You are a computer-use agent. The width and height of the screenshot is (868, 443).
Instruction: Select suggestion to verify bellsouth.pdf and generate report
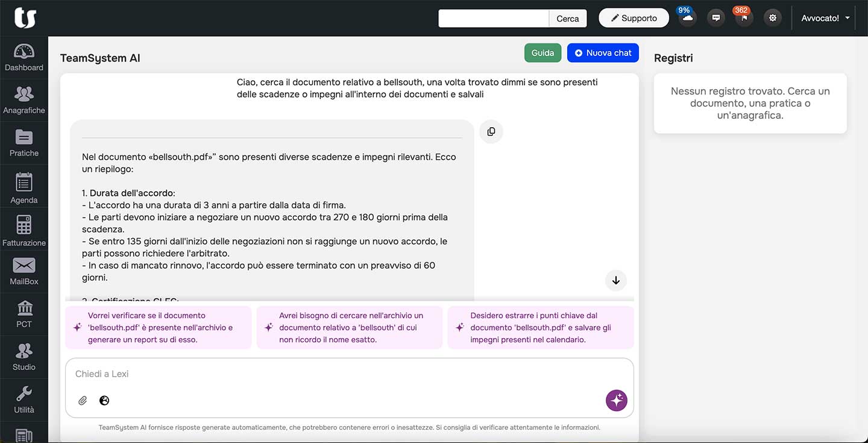(x=159, y=327)
